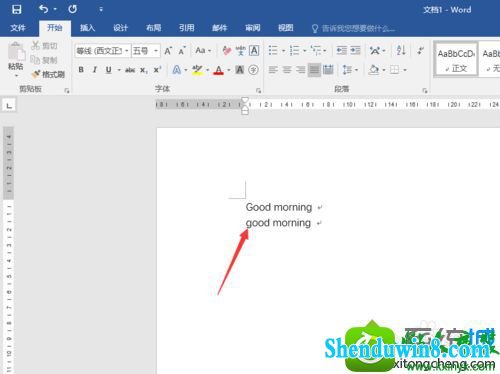The width and height of the screenshot is (500, 374).
Task: Apply the red font color swatch
Action: click(x=218, y=70)
